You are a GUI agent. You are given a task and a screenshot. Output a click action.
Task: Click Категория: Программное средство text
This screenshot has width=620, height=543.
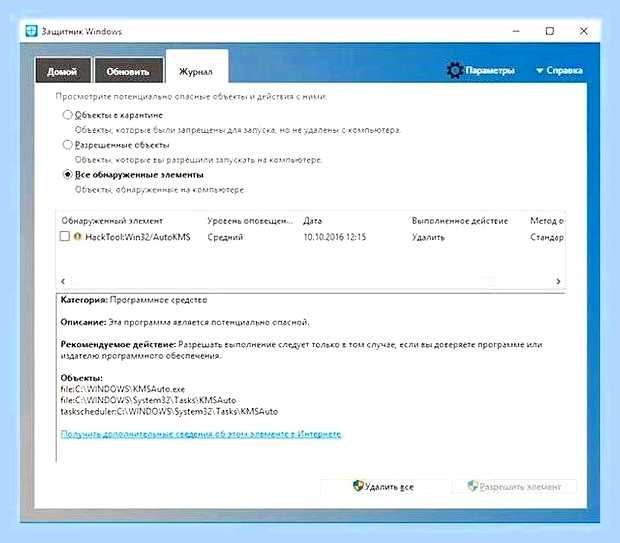click(134, 300)
